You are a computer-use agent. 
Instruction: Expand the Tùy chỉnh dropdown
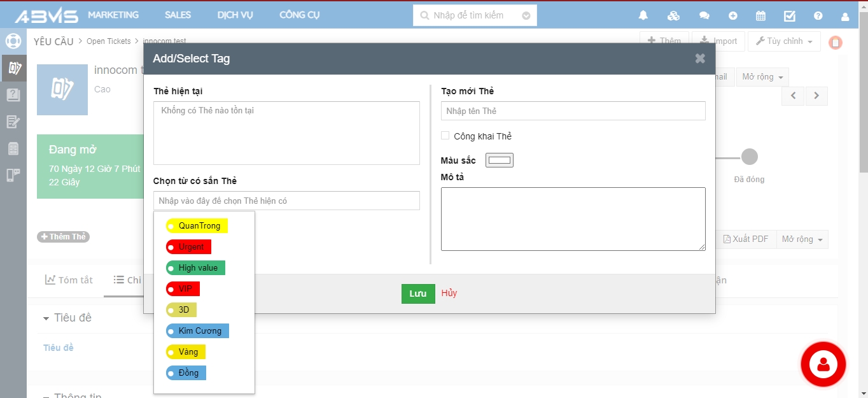tap(784, 41)
